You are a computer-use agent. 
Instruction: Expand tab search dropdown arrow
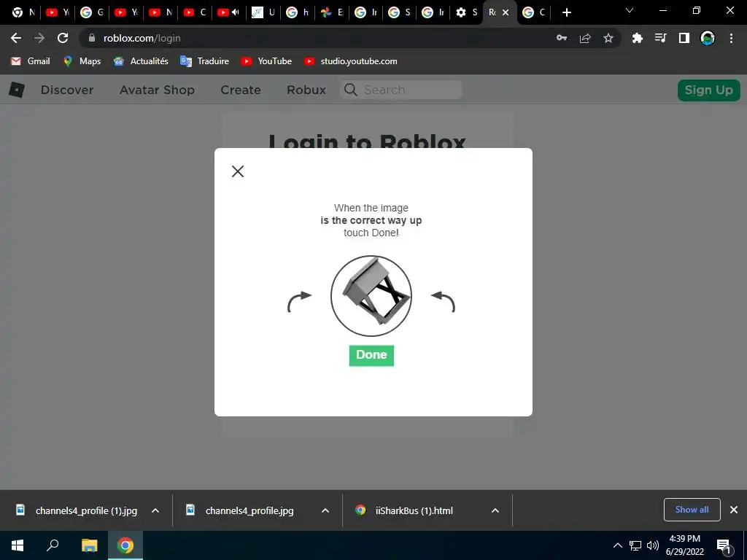(x=630, y=10)
